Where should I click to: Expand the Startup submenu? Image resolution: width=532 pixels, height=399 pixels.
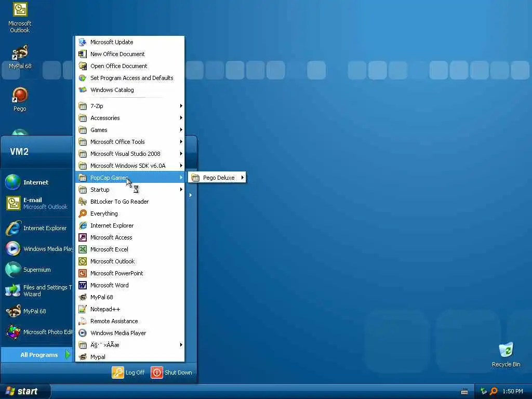click(130, 190)
